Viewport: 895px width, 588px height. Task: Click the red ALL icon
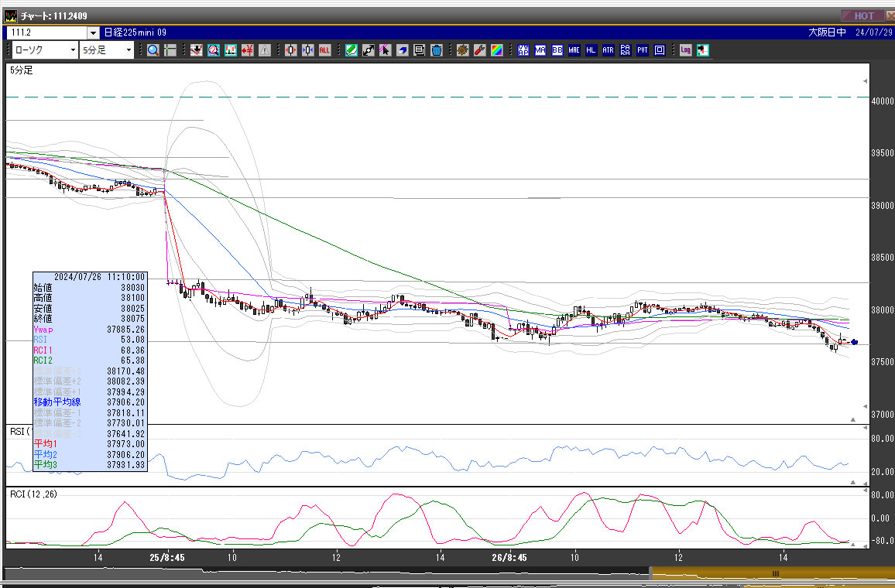tap(324, 50)
